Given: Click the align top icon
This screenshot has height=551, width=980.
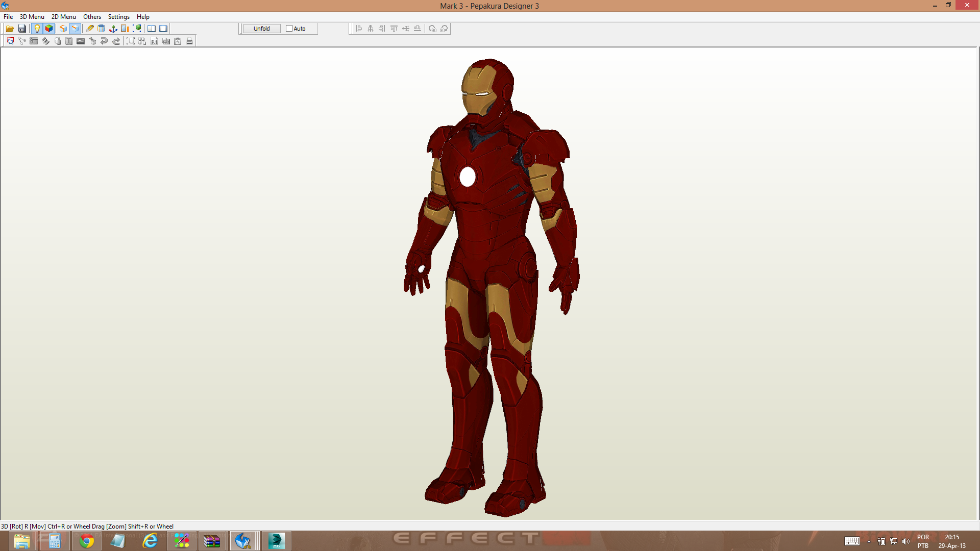Looking at the screenshot, I should (x=394, y=29).
